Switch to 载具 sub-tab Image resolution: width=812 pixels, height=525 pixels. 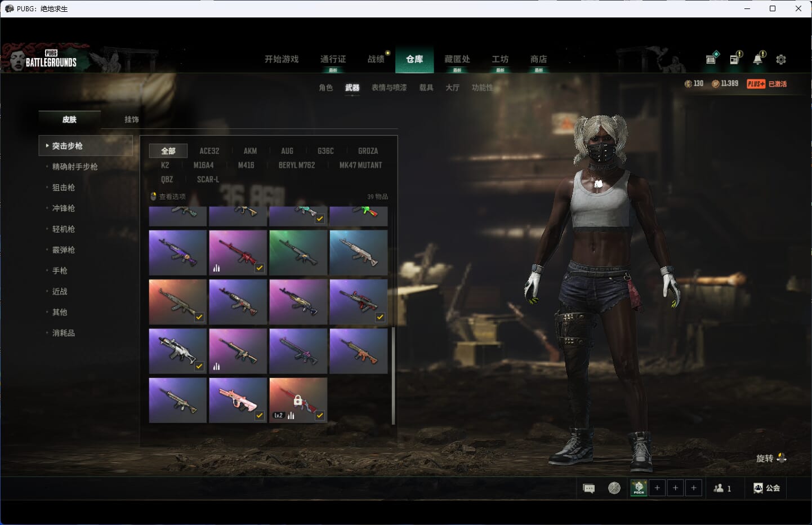[426, 87]
